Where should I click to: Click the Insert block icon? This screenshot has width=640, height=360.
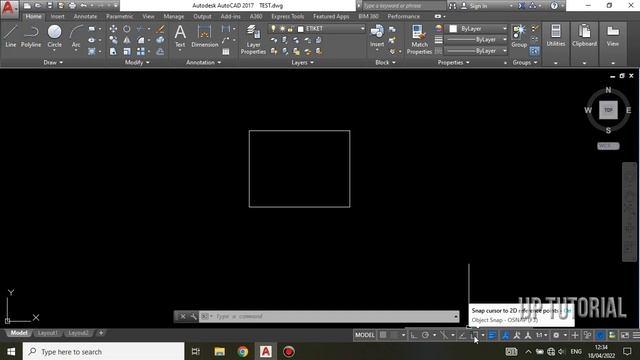point(377,36)
